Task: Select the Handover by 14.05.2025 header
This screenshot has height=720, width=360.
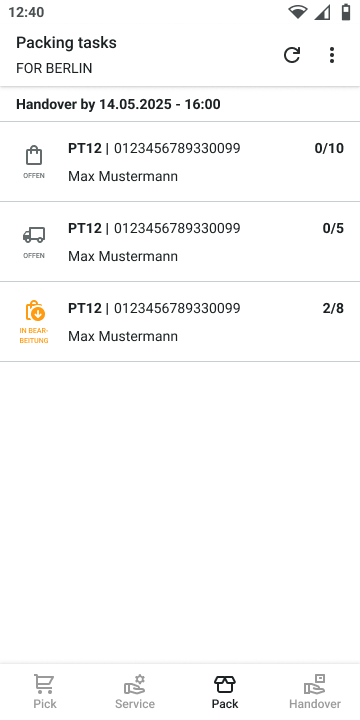Action: (118, 104)
